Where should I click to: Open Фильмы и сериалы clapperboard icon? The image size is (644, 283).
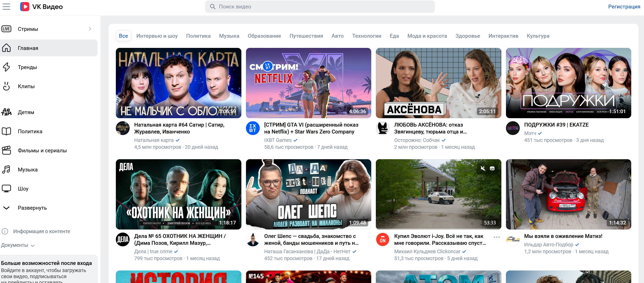[6, 150]
